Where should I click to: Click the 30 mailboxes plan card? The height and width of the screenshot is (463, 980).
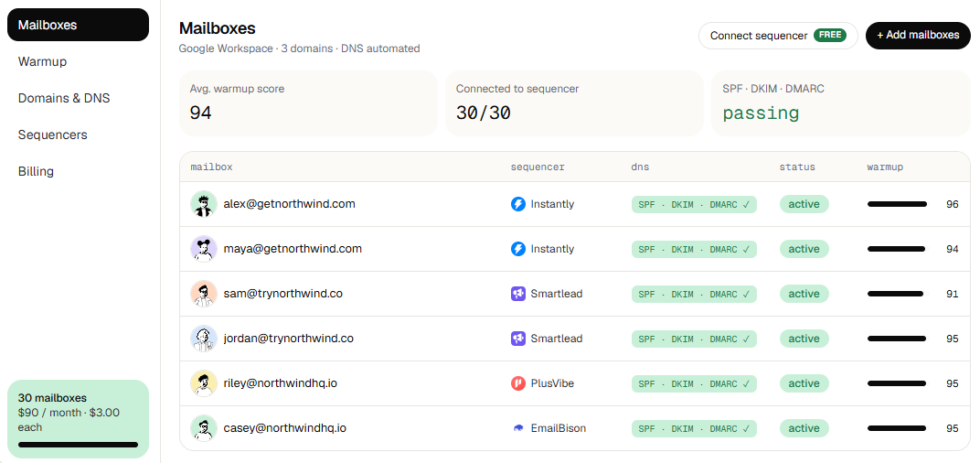coord(78,419)
